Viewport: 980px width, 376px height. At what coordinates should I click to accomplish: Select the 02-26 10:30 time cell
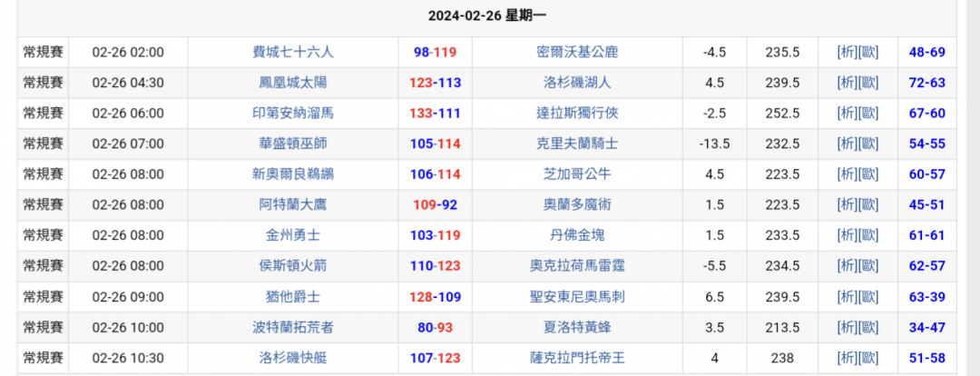[128, 358]
